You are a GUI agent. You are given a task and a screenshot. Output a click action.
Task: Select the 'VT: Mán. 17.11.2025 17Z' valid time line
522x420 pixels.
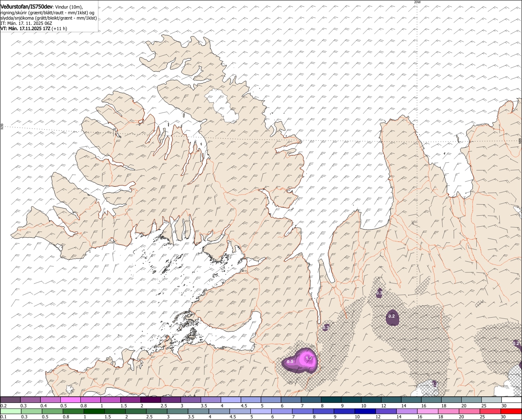34,29
